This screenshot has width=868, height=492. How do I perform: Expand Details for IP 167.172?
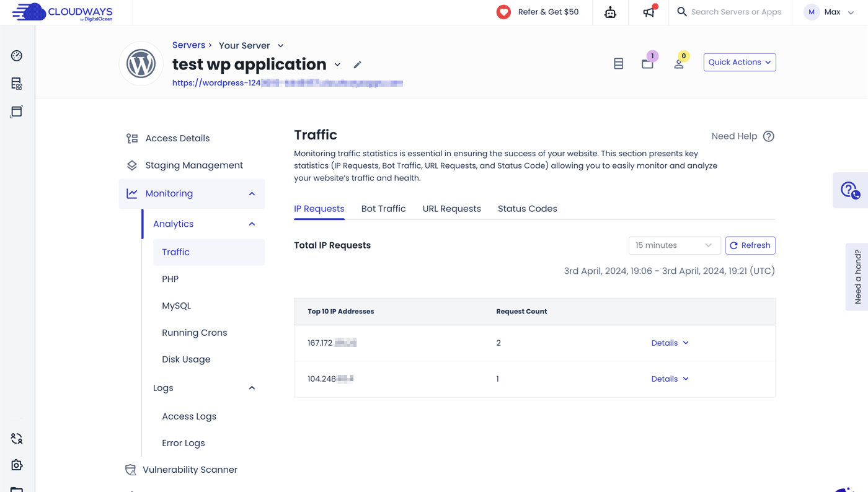coord(670,343)
